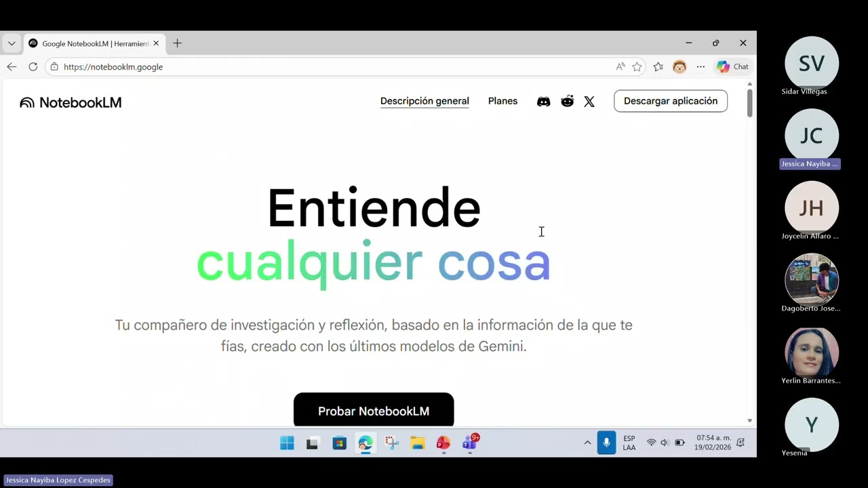The image size is (868, 488).
Task: Click the page vertical scrollbar thumb
Action: point(749,103)
